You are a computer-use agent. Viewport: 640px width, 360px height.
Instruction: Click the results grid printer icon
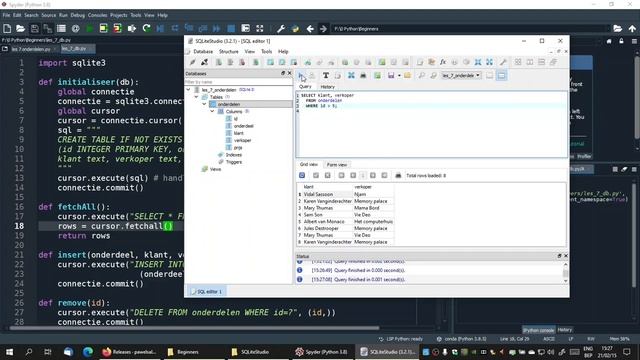[398, 176]
